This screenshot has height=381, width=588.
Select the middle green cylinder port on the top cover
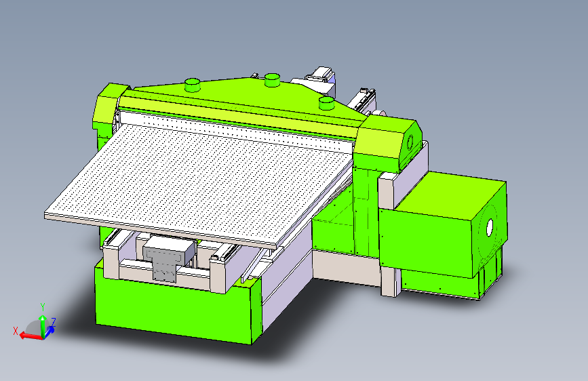[272, 80]
